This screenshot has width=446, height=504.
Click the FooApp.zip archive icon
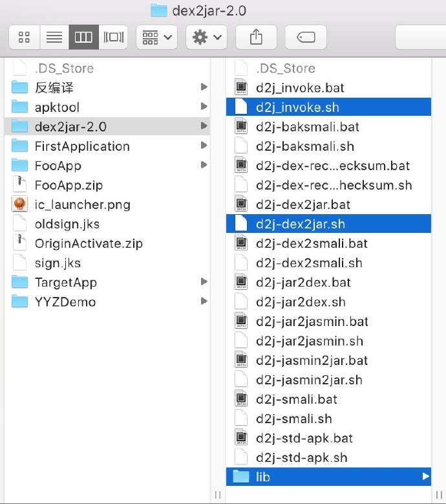19,185
